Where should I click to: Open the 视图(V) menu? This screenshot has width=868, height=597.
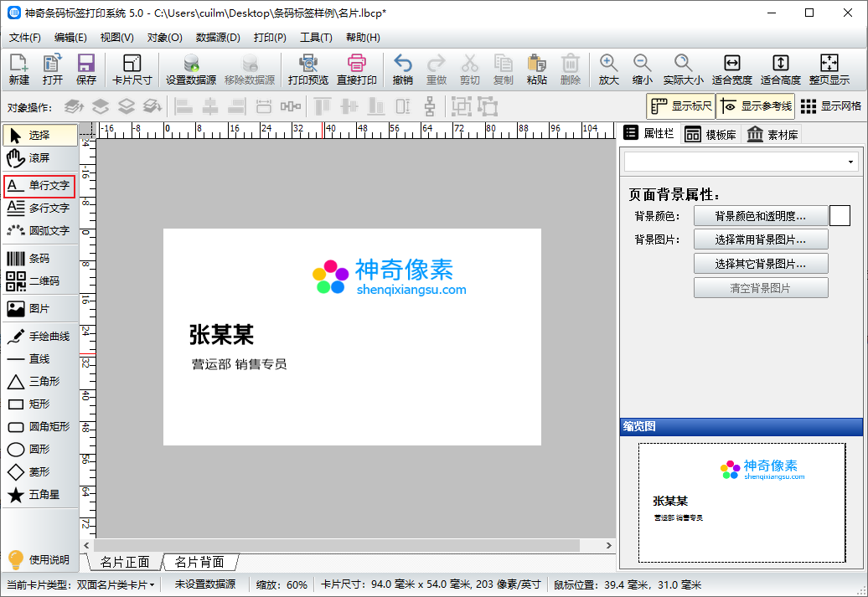pos(116,38)
